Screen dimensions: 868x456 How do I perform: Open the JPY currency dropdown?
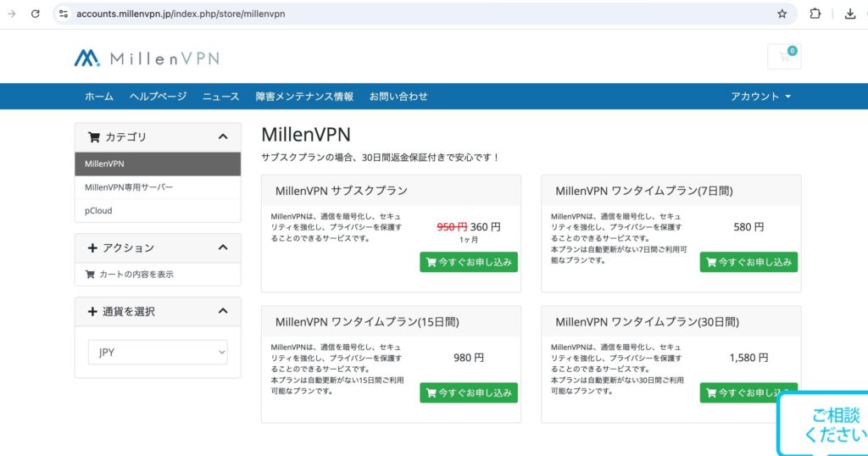(x=158, y=352)
